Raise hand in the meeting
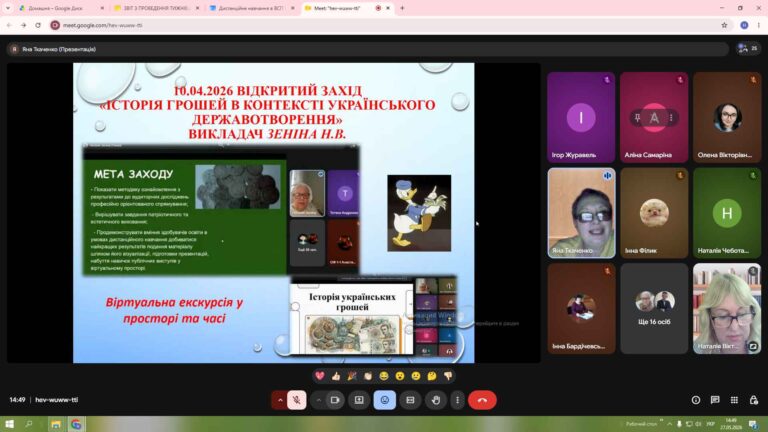Screen dimensions: 768x432 coord(435,400)
